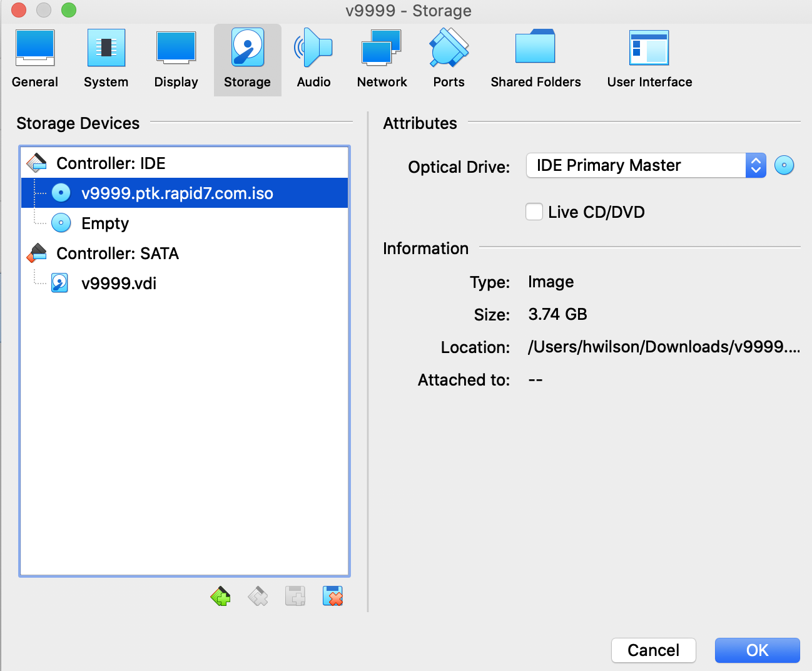The height and width of the screenshot is (671, 812).
Task: Click the remove selected attachment icon
Action: click(x=332, y=597)
